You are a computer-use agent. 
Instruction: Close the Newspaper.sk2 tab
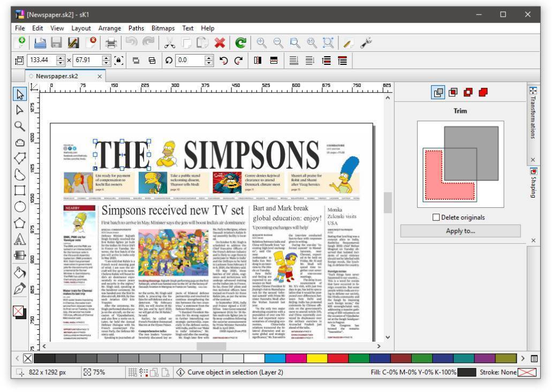[x=100, y=77]
